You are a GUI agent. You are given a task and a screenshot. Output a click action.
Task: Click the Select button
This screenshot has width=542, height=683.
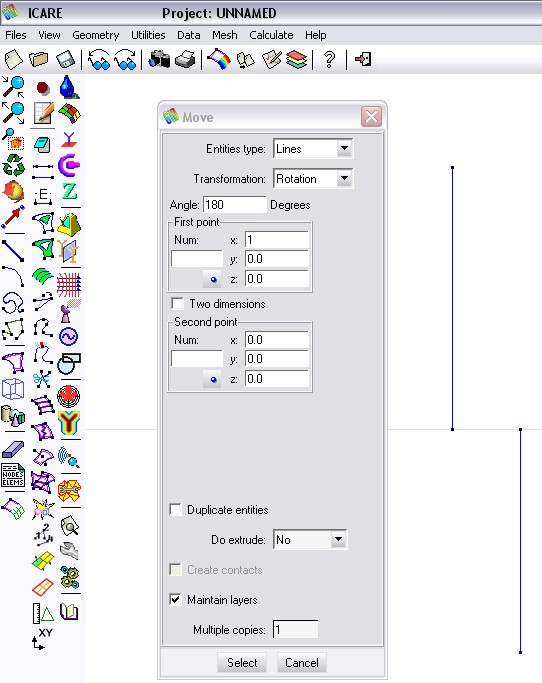pyautogui.click(x=242, y=663)
